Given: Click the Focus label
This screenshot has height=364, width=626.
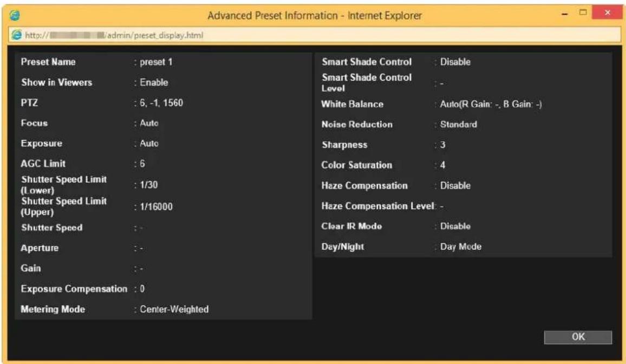Looking at the screenshot, I should [x=34, y=123].
